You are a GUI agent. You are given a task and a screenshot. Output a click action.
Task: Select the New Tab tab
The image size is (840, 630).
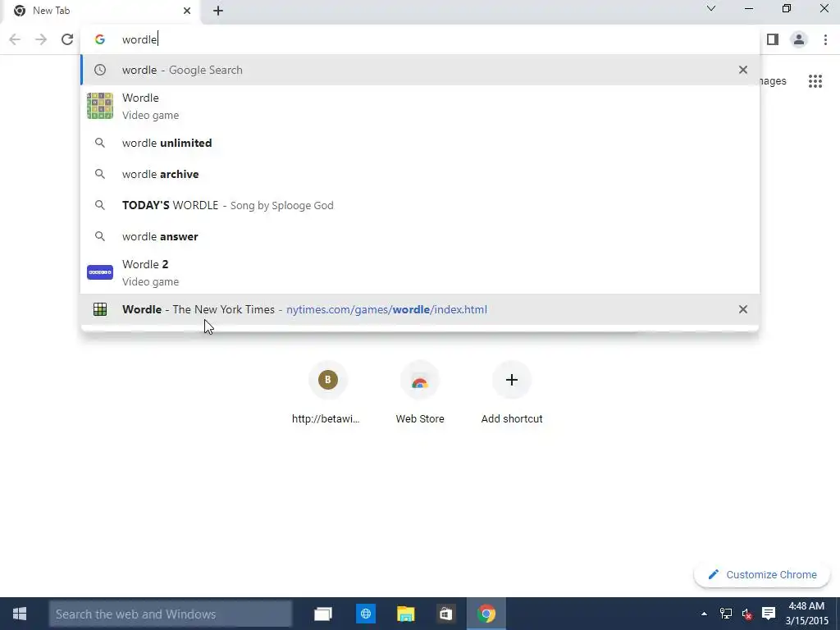[101, 11]
